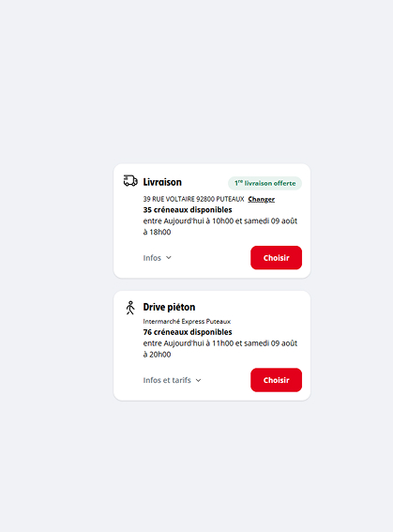This screenshot has width=393, height=532.
Task: Click the chevron beside Infos et tarifs
Action: click(198, 380)
